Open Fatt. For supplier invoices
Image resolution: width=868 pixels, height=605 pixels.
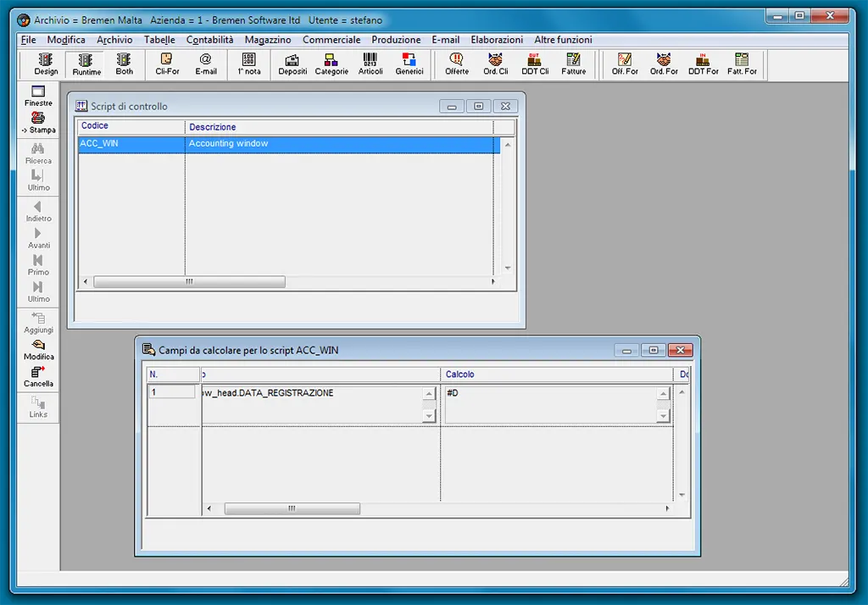click(742, 64)
